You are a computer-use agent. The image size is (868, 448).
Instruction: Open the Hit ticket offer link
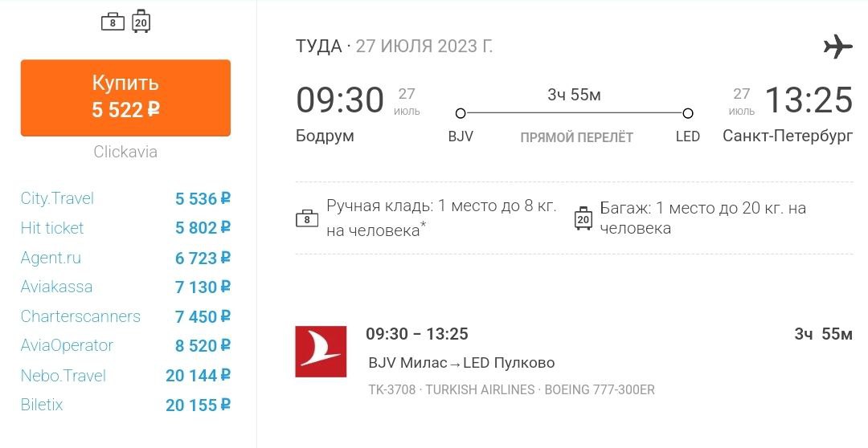click(x=52, y=228)
